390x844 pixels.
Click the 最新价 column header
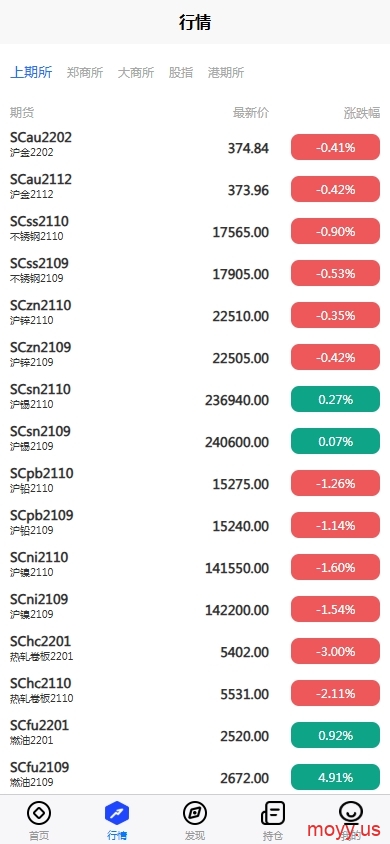[x=251, y=113]
